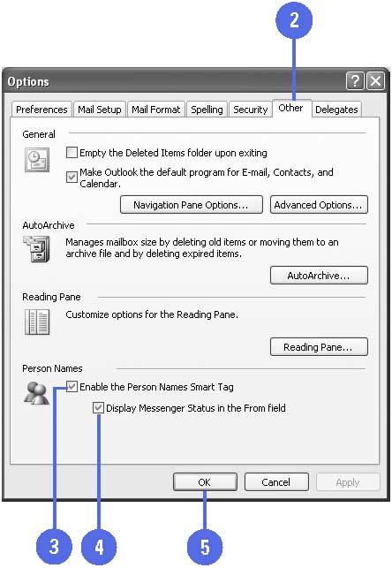This screenshot has width=392, height=568.
Task: Click the Person Names people icon
Action: 36,393
